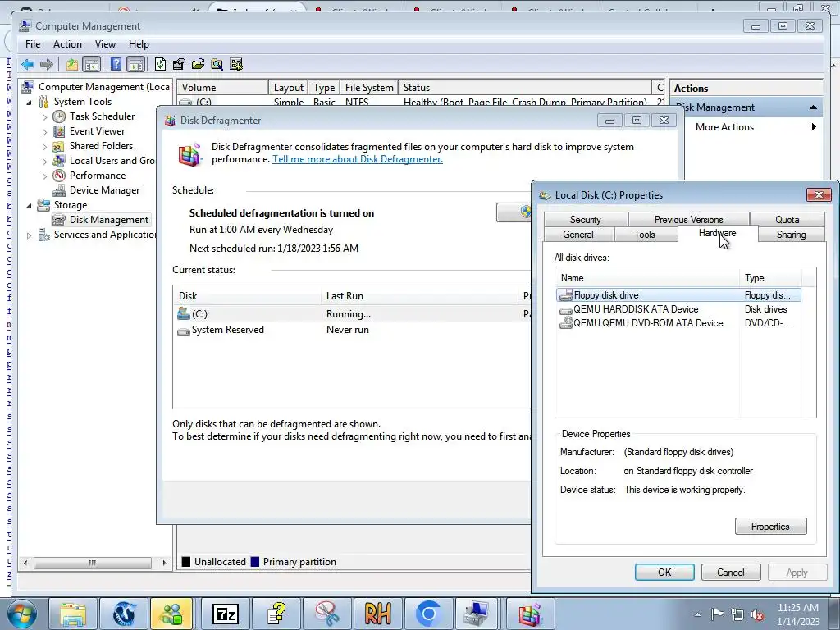Switch to the Quota tab
840x630 pixels.
pos(787,220)
